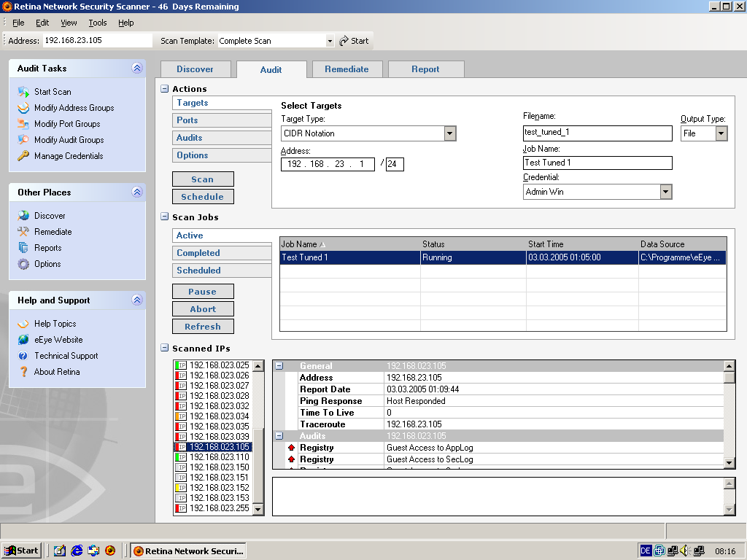Click the Scan button
This screenshot has height=560, width=747.
[203, 179]
